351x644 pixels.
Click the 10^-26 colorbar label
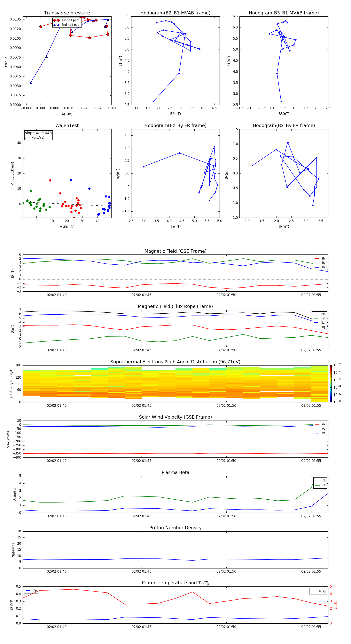point(337,365)
